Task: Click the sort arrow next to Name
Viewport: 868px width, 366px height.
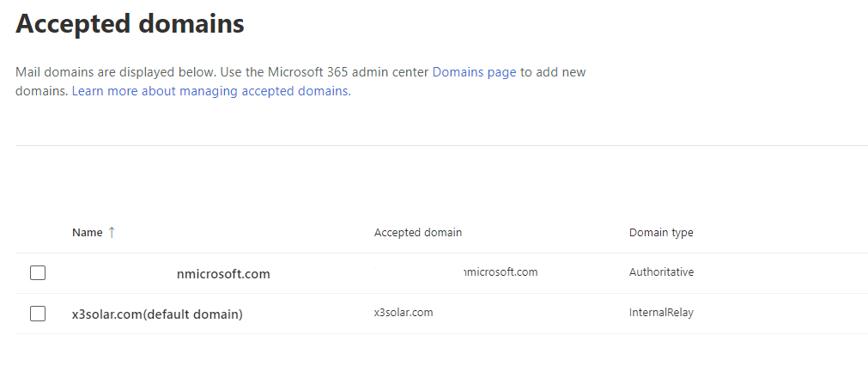Action: [112, 233]
